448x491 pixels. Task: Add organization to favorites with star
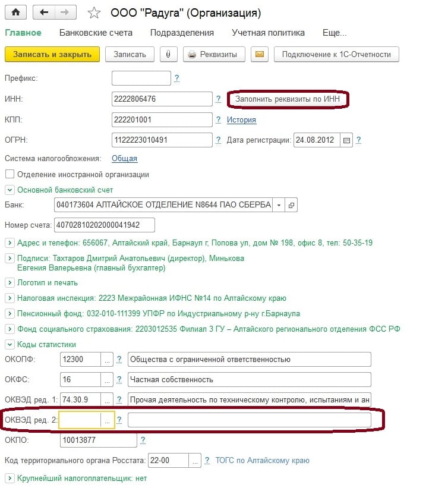[94, 13]
